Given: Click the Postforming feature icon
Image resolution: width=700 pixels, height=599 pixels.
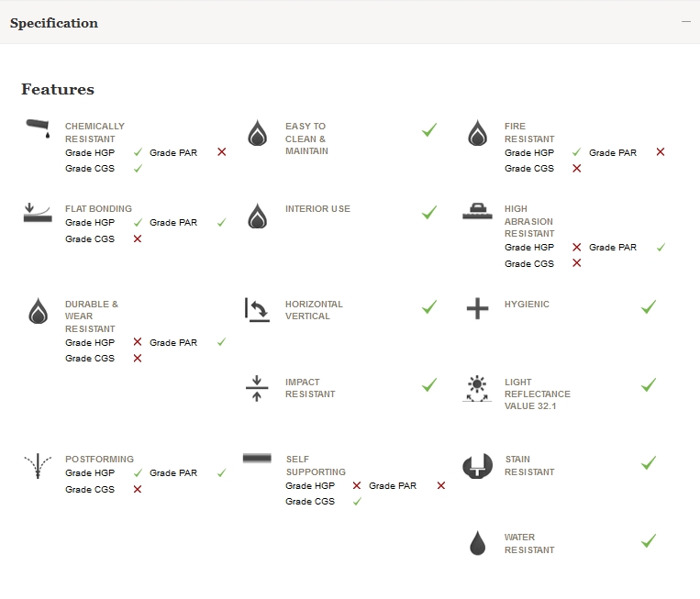Looking at the screenshot, I should coord(37,466).
